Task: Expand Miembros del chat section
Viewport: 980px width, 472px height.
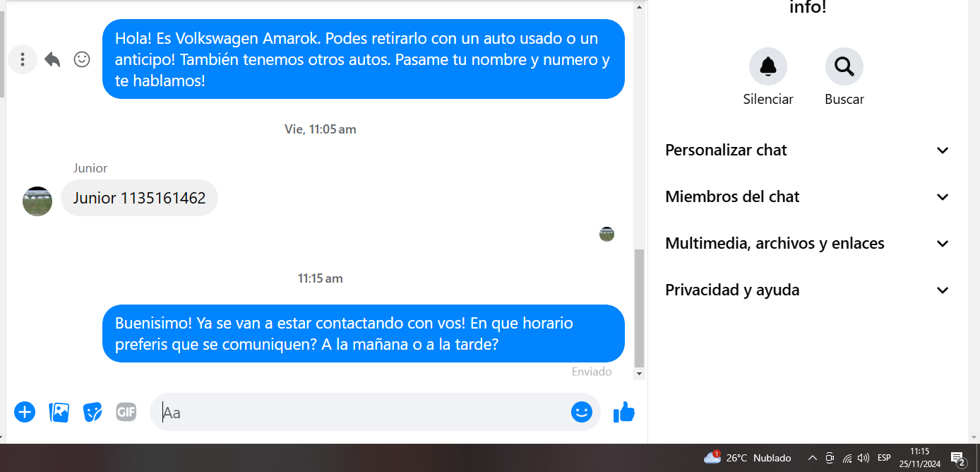Action: tap(807, 196)
